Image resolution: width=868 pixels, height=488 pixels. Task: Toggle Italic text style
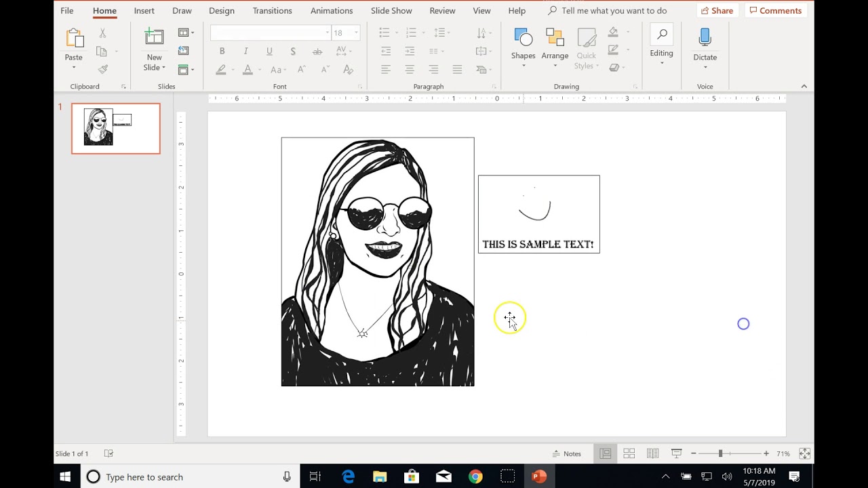click(x=245, y=52)
